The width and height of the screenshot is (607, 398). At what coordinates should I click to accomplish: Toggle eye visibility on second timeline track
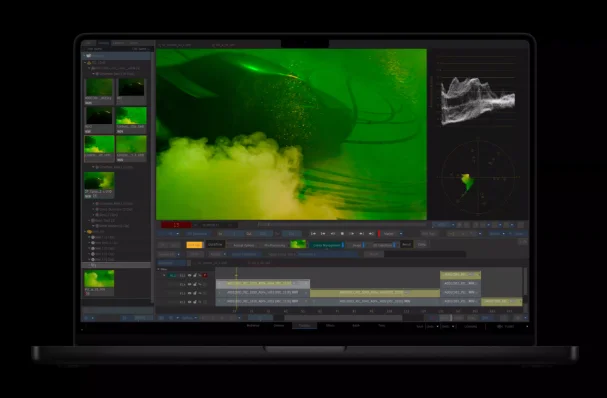pyautogui.click(x=189, y=284)
